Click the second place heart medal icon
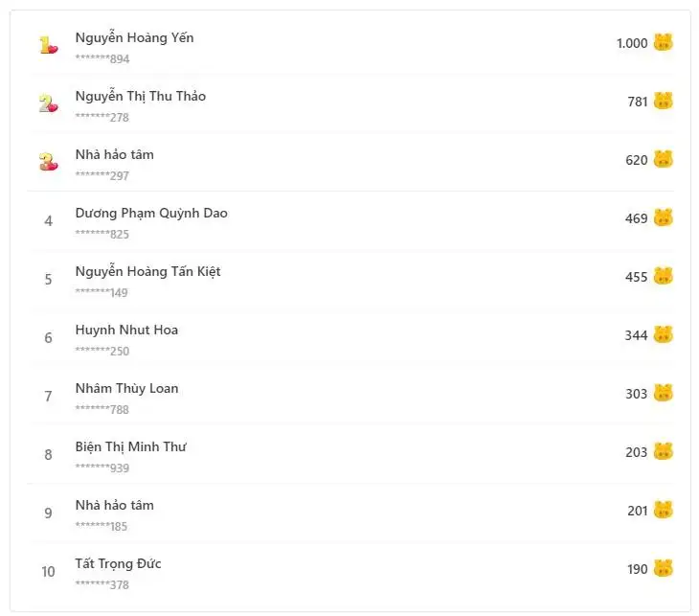Viewport: 699px width, 616px height. click(x=48, y=103)
